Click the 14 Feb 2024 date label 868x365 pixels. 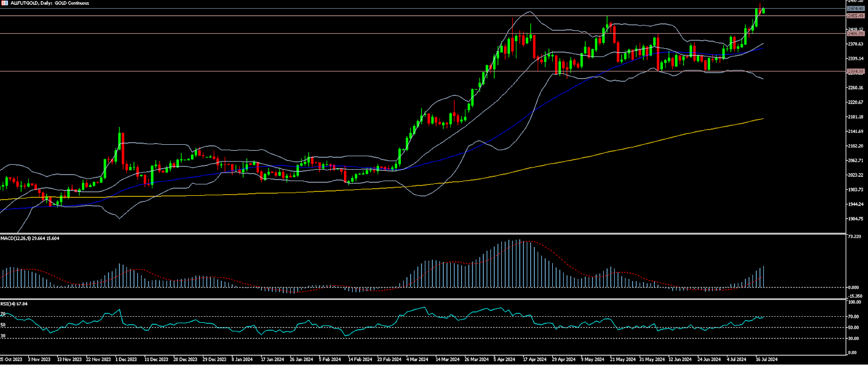(360, 360)
